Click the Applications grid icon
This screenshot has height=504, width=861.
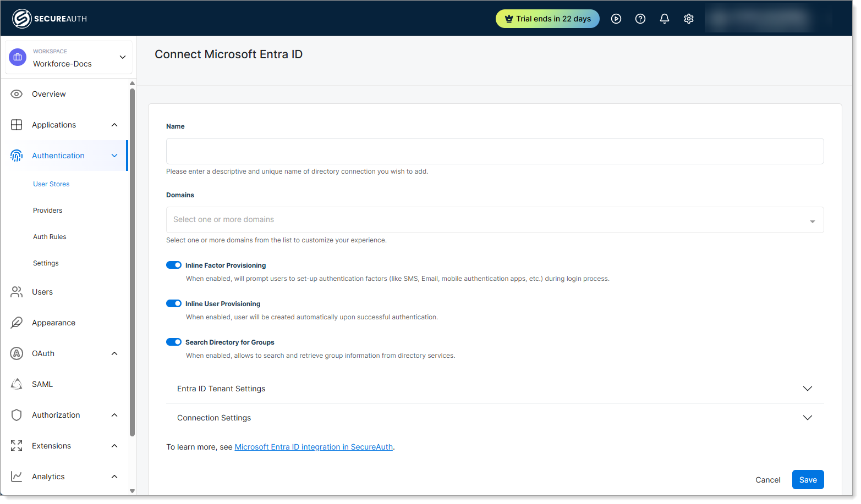[17, 125]
